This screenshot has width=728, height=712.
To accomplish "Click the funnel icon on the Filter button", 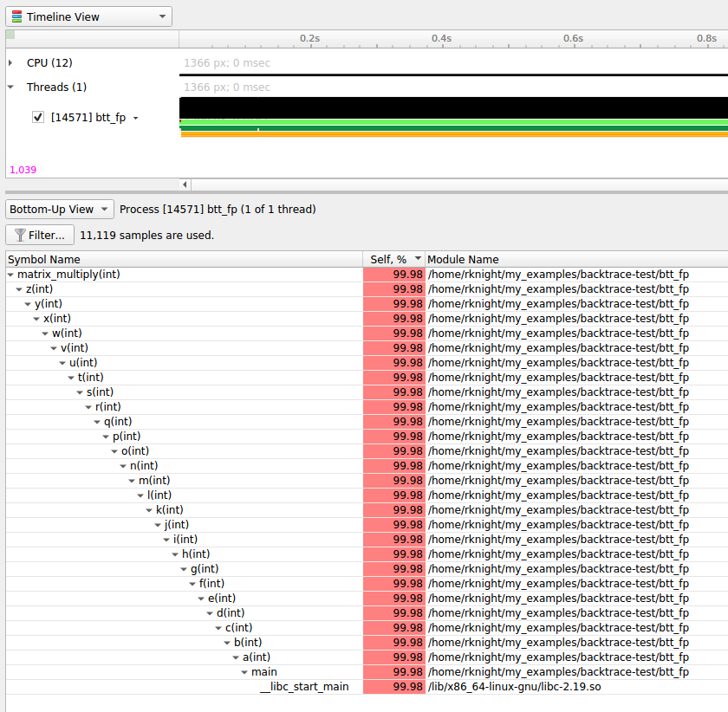I will pos(19,235).
